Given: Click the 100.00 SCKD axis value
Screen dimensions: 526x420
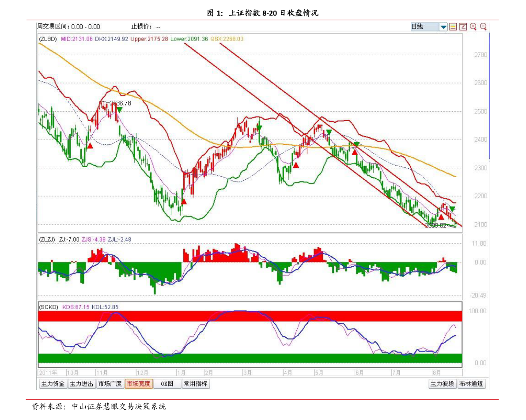Looking at the screenshot, I should 477,311.
